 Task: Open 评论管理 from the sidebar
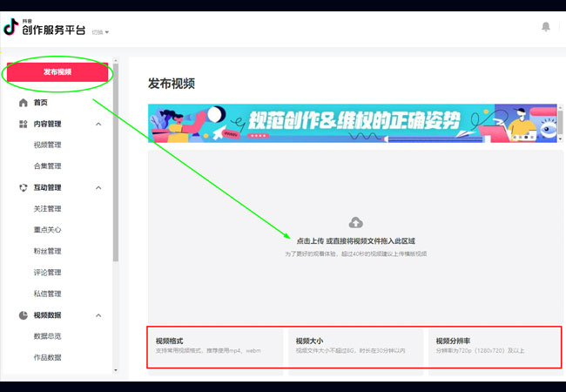[47, 273]
